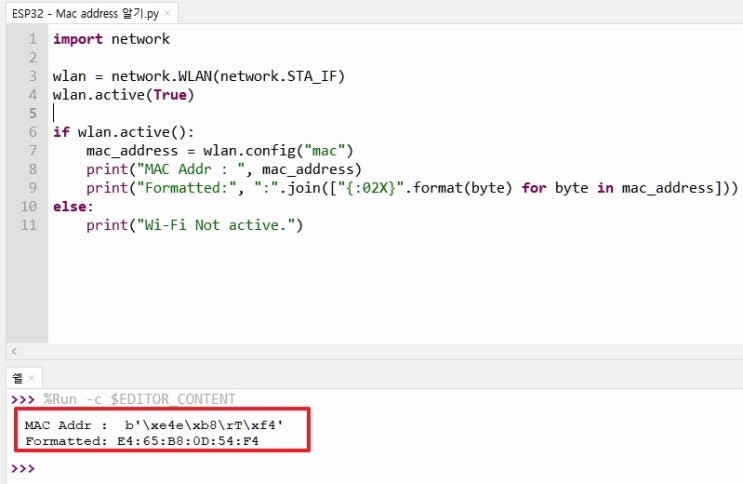The image size is (743, 484).
Task: Click line number 1 in the gutter
Action: (x=32, y=39)
